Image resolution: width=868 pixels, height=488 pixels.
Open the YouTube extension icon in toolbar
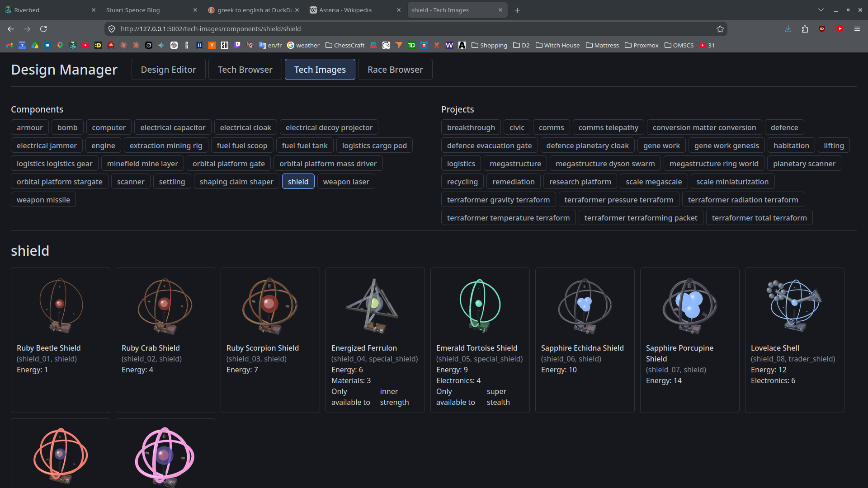(x=840, y=29)
